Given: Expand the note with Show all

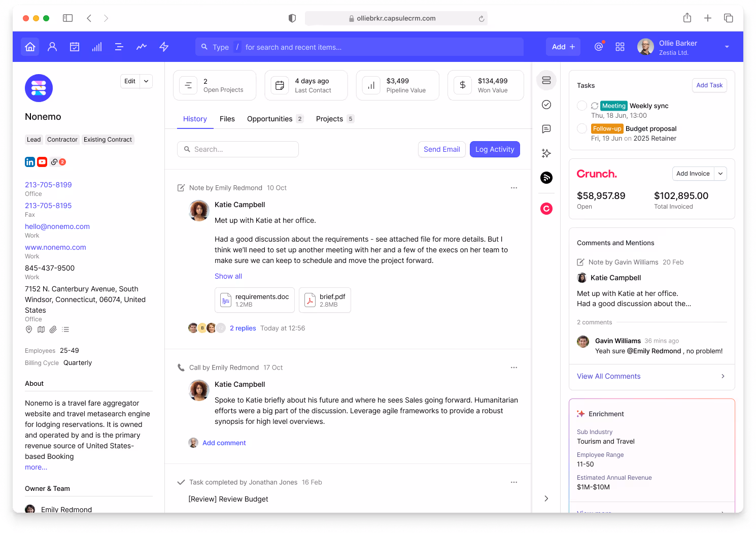Looking at the screenshot, I should tap(228, 276).
